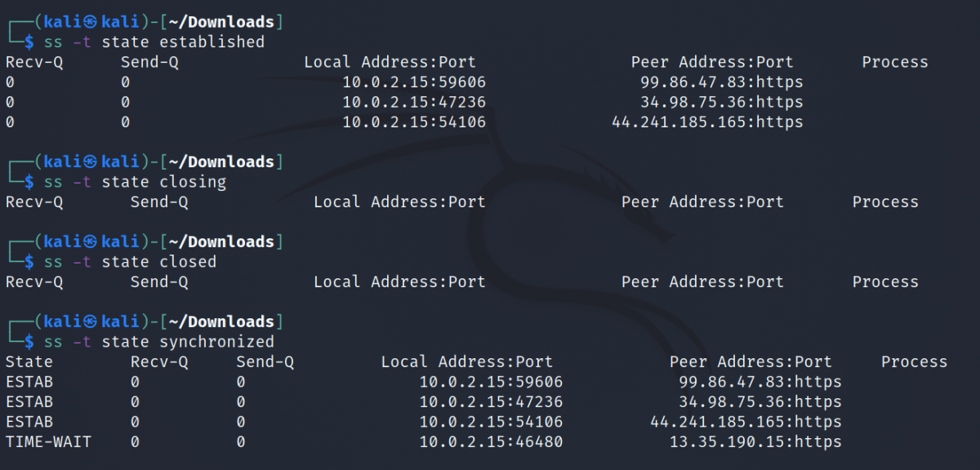980x470 pixels.
Task: Click local address 10.0.2.15:46480
Action: (491, 441)
